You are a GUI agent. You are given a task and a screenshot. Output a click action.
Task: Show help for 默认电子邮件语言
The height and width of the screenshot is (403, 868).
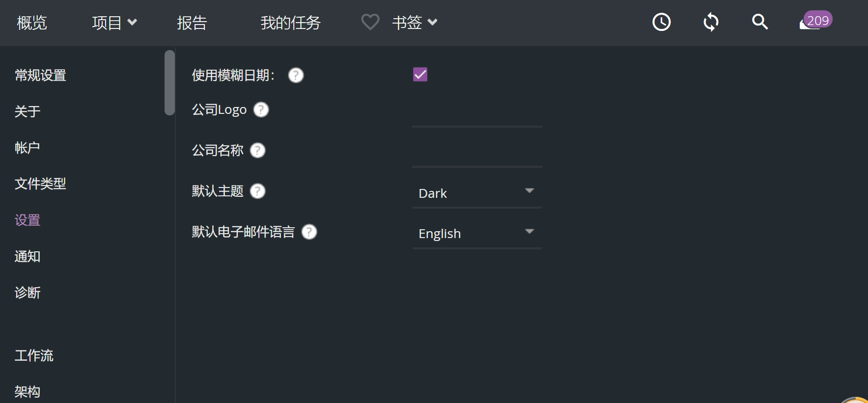(x=309, y=232)
